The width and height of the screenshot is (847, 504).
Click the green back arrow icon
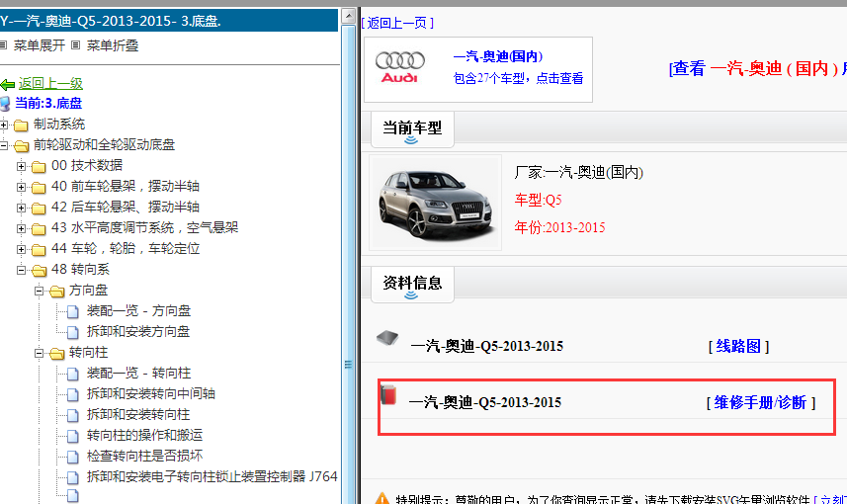(x=8, y=84)
